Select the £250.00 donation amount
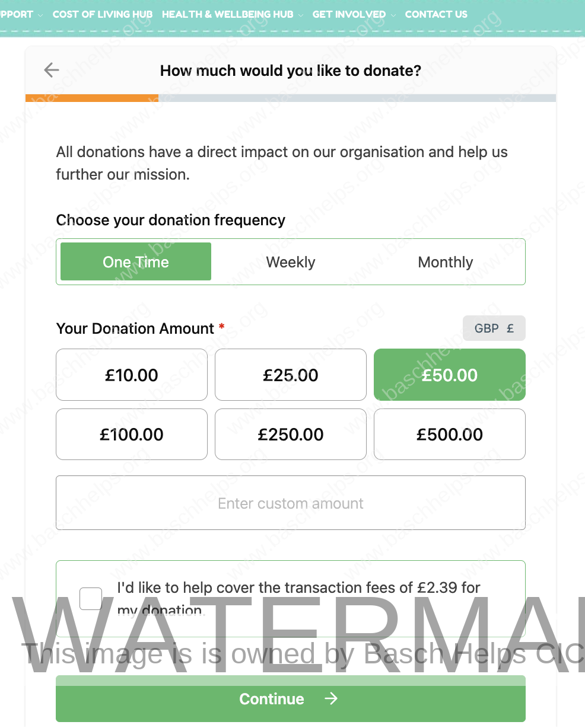This screenshot has width=585, height=728. point(291,434)
